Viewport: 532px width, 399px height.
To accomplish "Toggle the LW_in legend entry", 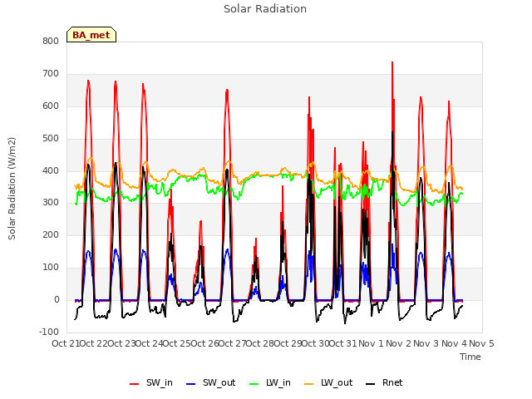I will click(x=270, y=382).
